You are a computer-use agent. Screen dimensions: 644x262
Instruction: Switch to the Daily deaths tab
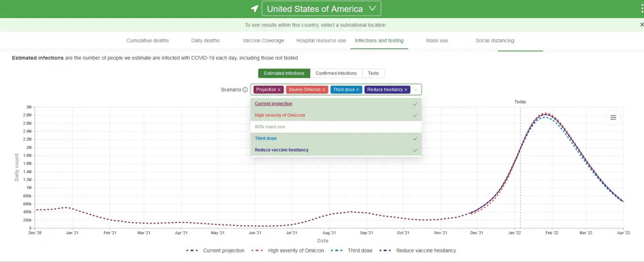click(x=205, y=41)
